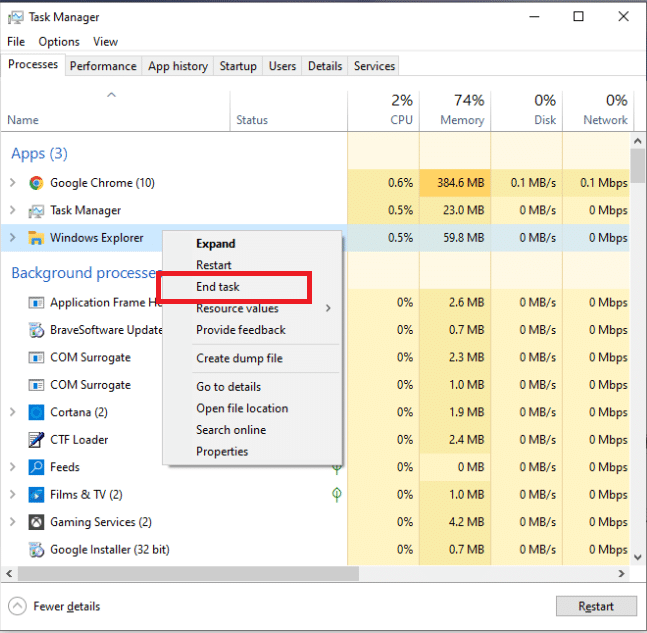Screen dimensions: 647x633
Task: Switch to the Startup tab
Action: pos(238,66)
